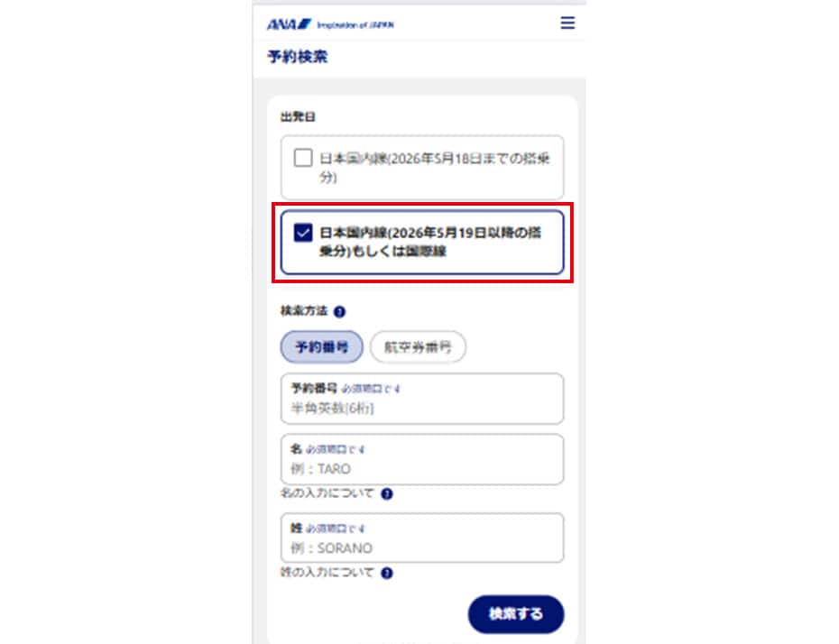Open the 姓の入力について link
The width and height of the screenshot is (839, 644).
click(x=327, y=573)
